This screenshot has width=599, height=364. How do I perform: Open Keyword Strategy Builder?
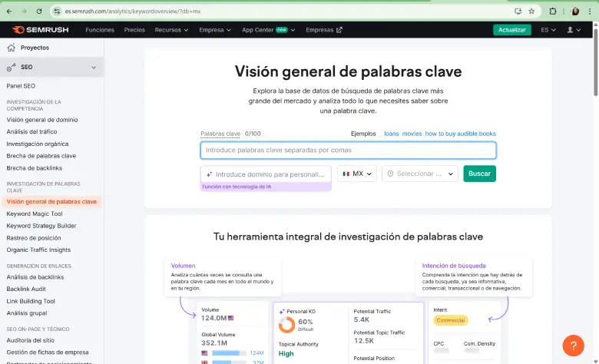[x=41, y=226]
